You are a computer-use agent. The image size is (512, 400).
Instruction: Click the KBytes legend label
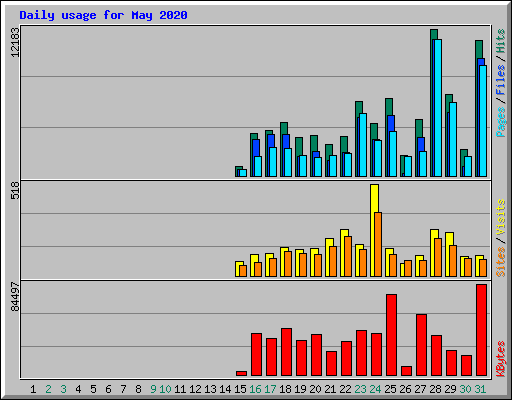(x=501, y=359)
